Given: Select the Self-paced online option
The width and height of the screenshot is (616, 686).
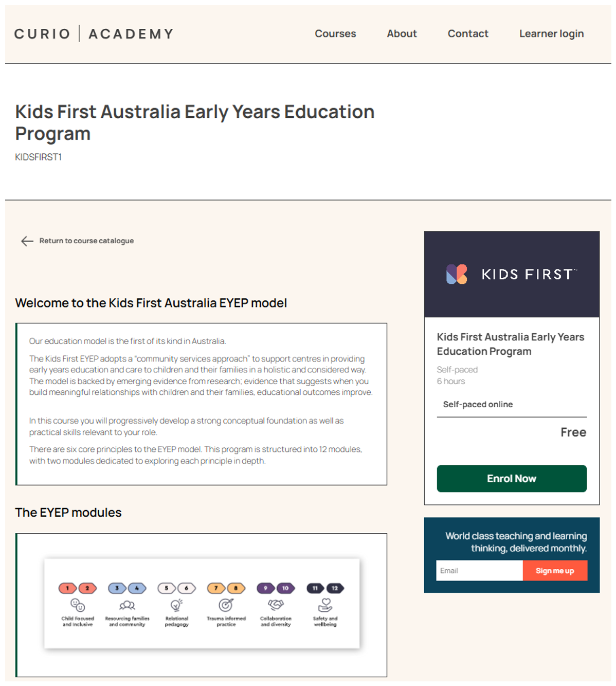Looking at the screenshot, I should pos(478,404).
